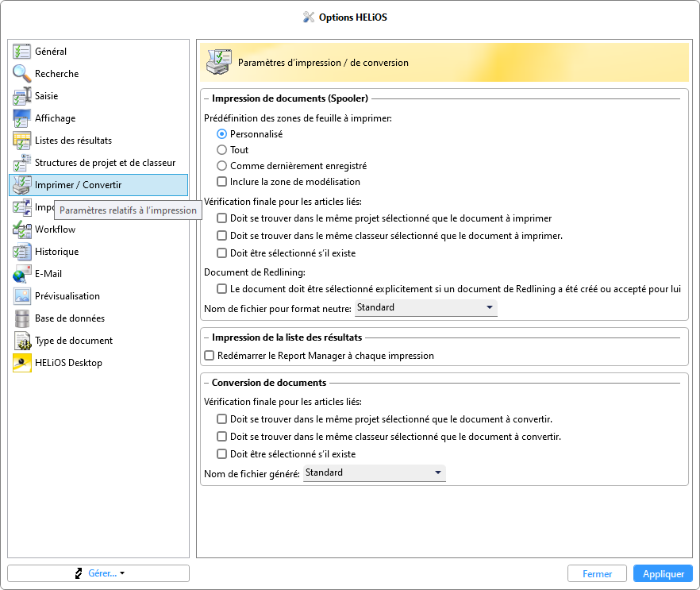Viewport: 700px width, 590px height.
Task: Click the large printer header icon
Action: 219,62
